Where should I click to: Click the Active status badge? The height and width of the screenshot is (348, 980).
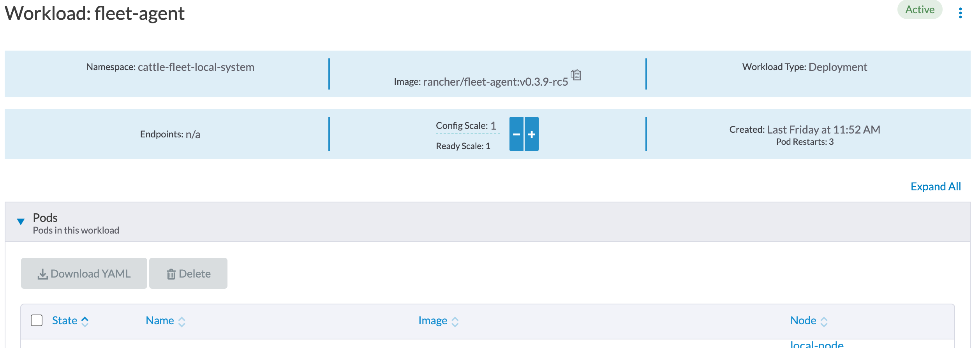(920, 10)
